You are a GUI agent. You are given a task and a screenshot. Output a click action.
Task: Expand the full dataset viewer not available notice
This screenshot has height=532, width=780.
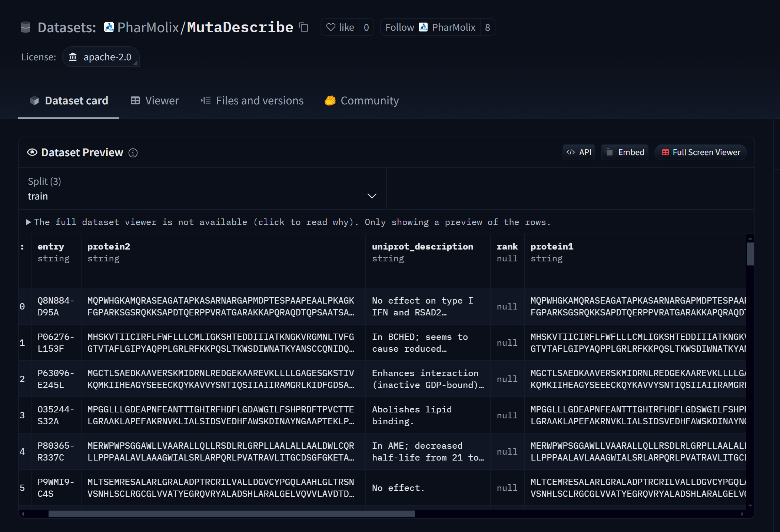click(x=289, y=222)
